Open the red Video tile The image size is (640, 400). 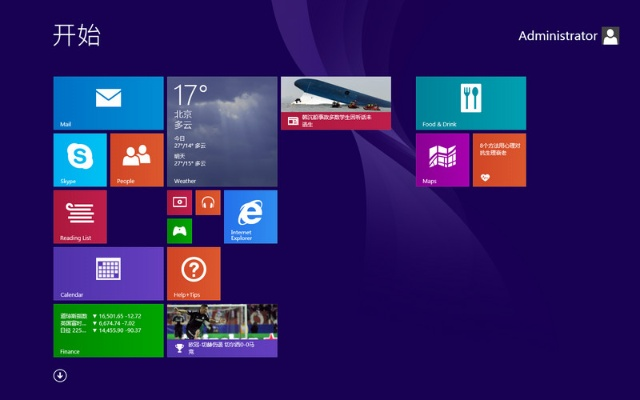179,202
